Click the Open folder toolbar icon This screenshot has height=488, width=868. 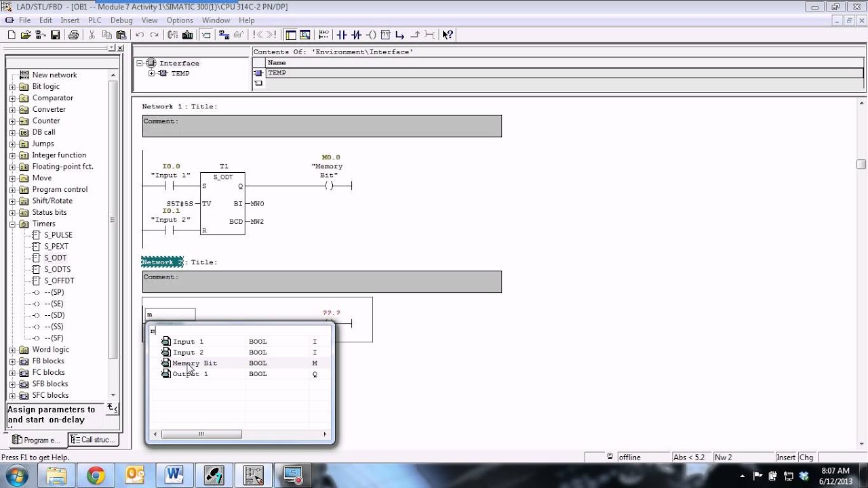click(26, 35)
